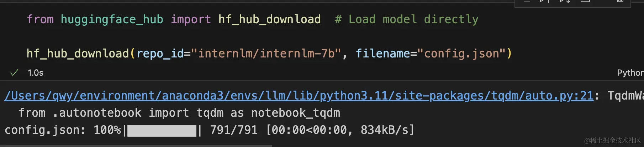Open the Python cell language selector
The width and height of the screenshot is (644, 147).
630,73
